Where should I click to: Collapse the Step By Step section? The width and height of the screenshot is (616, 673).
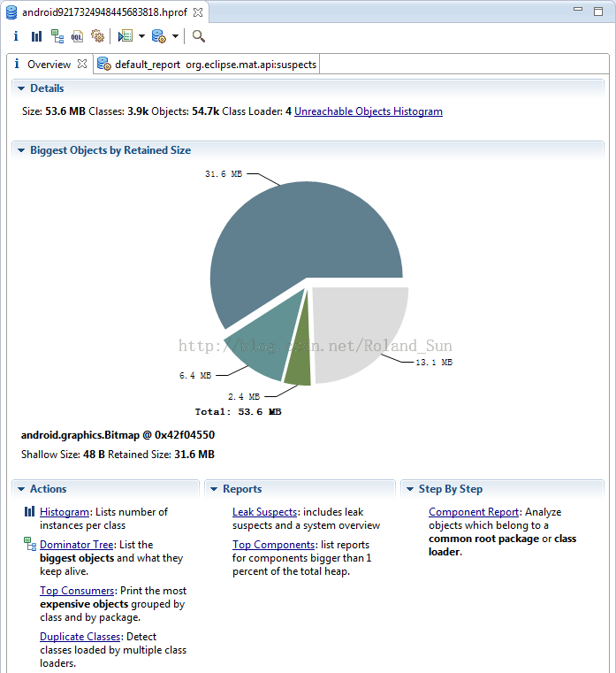pyautogui.click(x=410, y=489)
